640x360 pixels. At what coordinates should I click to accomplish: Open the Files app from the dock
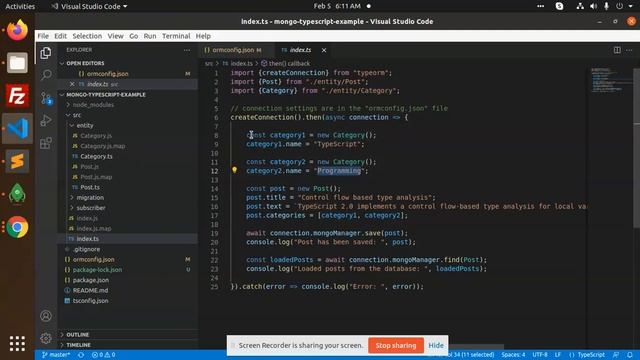pyautogui.click(x=17, y=62)
